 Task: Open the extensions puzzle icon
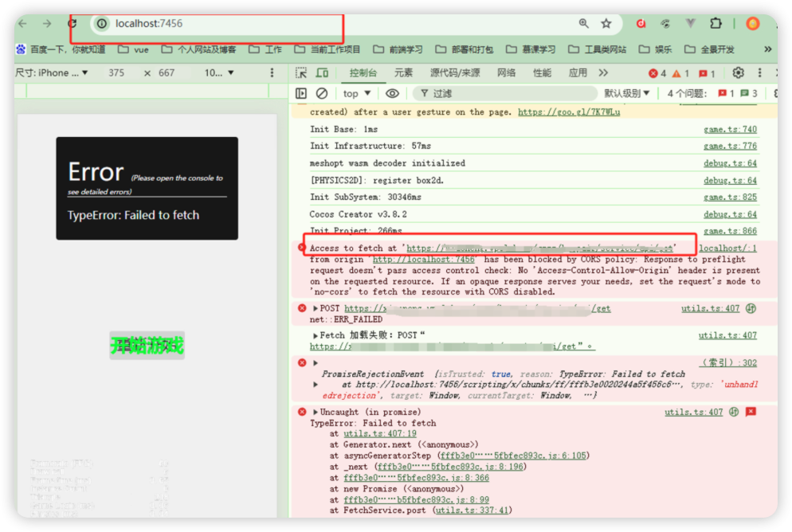(716, 23)
